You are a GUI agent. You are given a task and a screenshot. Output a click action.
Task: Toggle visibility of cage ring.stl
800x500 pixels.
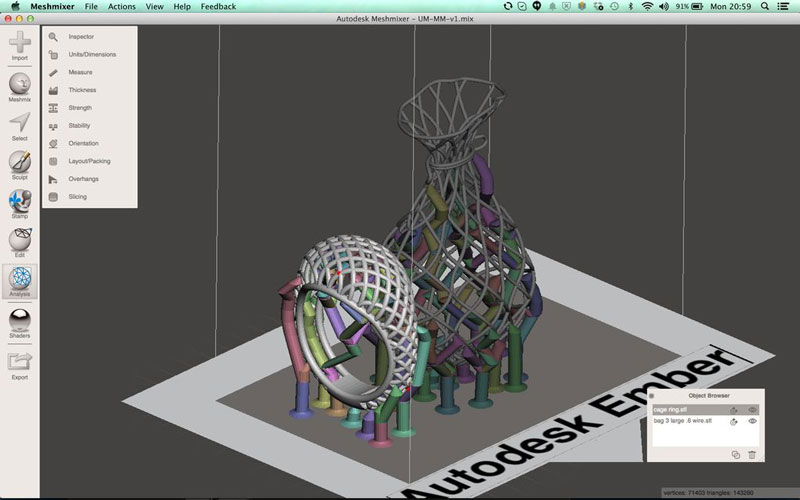[x=752, y=410]
